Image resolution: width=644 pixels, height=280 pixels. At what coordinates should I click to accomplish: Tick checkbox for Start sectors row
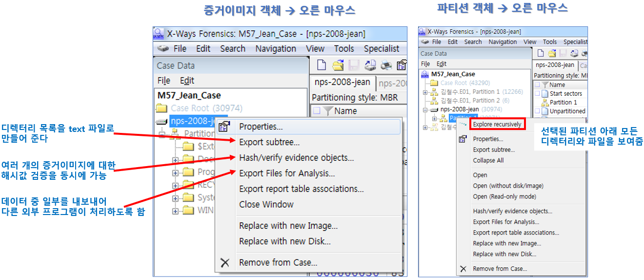[537, 94]
